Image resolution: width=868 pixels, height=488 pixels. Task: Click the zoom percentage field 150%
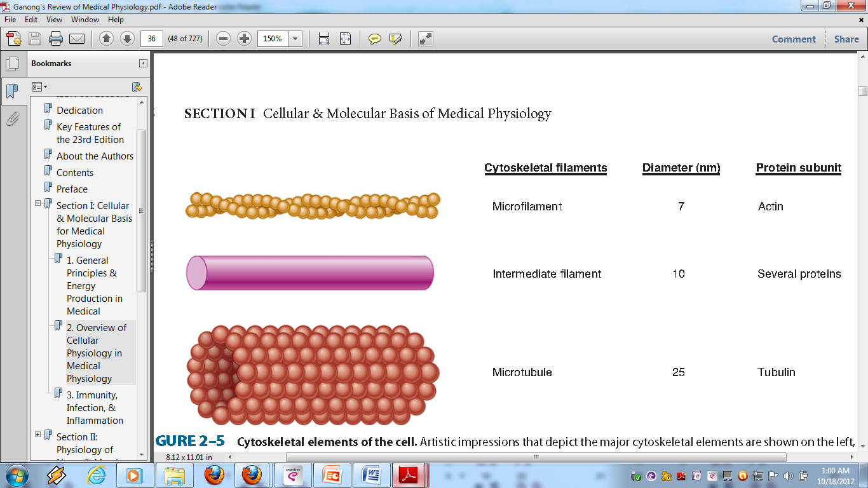273,39
